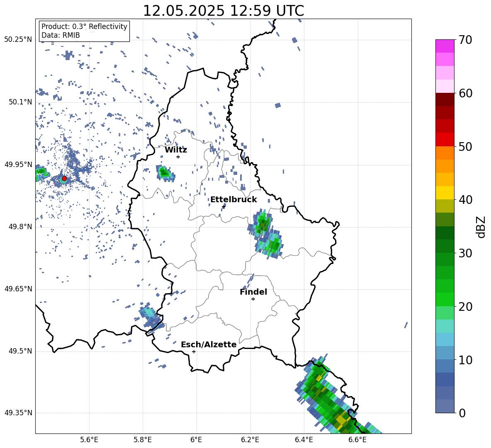Pick the magenta swatch atop the colorbar
491x448 pixels.
click(x=445, y=46)
